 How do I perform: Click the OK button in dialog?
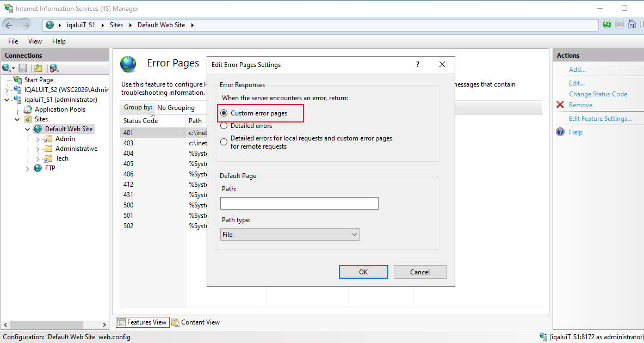click(x=363, y=272)
